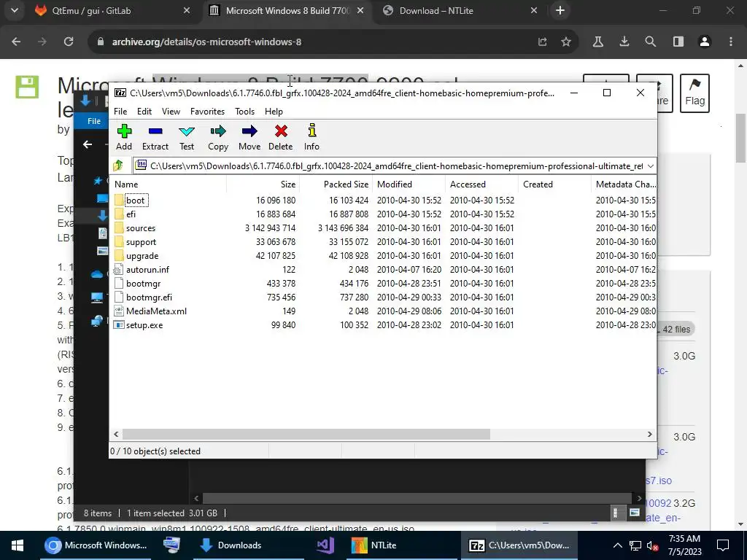Open Visual Studio from taskbar
This screenshot has height=560, width=747.
325,545
